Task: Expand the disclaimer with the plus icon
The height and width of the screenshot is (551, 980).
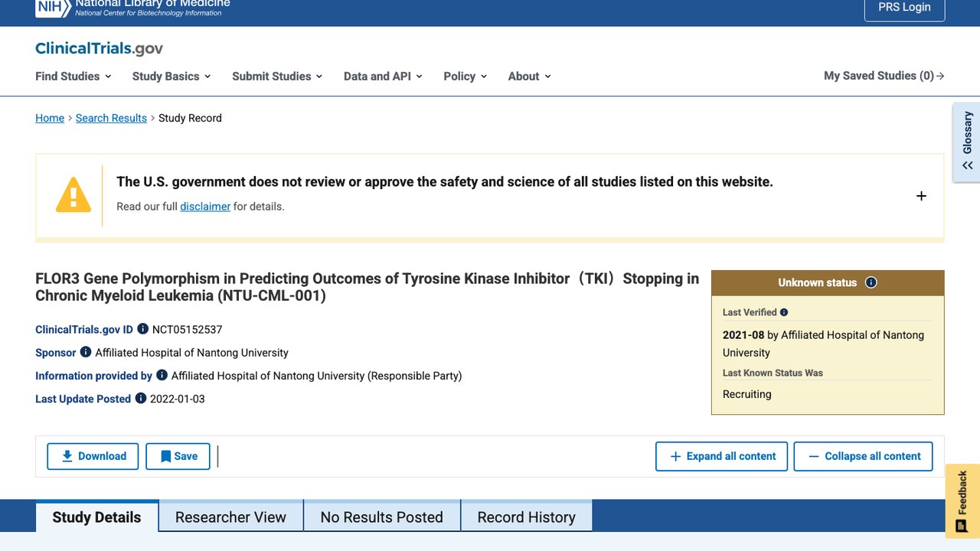Action: click(x=921, y=196)
